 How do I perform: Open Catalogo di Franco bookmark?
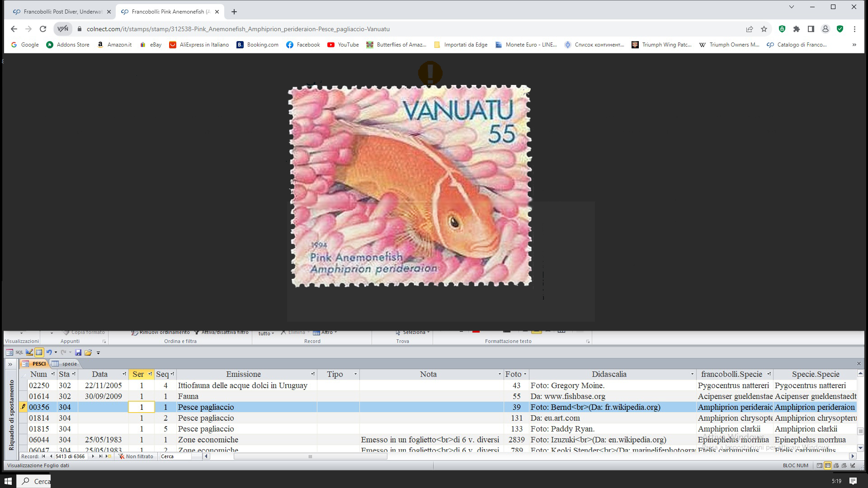point(797,45)
